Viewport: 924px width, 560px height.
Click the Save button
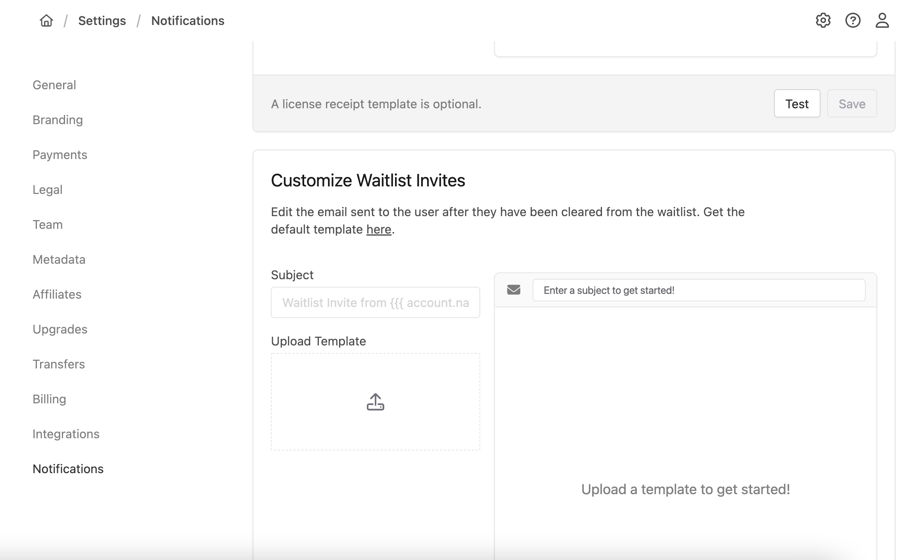pos(852,104)
